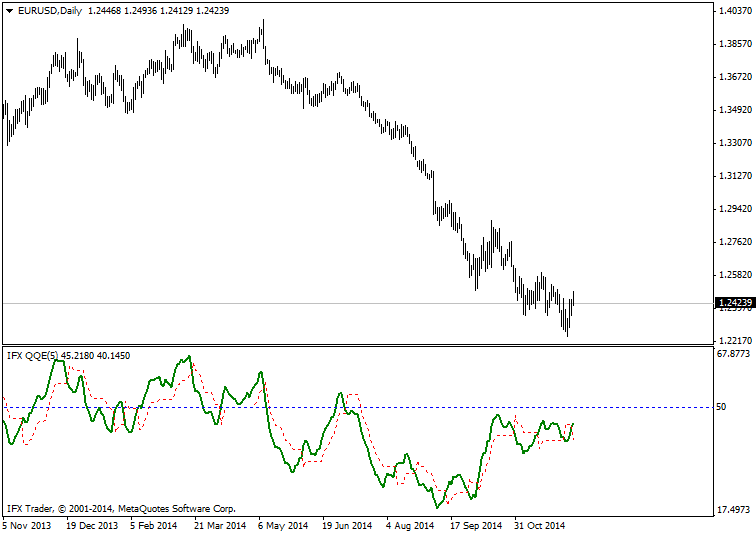The image size is (756, 534).
Task: Select the 6 May 2014 date marker
Action: click(x=282, y=524)
